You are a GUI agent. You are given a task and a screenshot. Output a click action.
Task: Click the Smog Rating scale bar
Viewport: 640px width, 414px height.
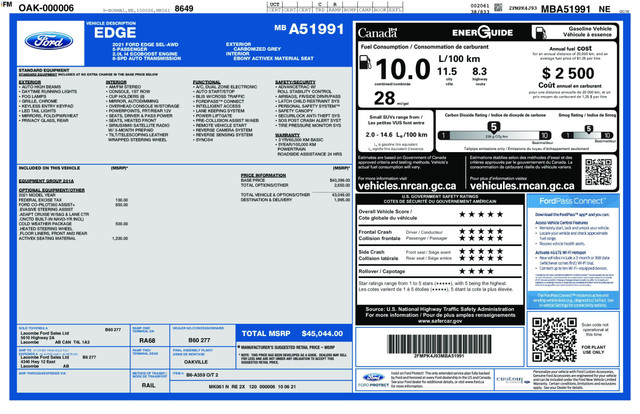point(587,135)
